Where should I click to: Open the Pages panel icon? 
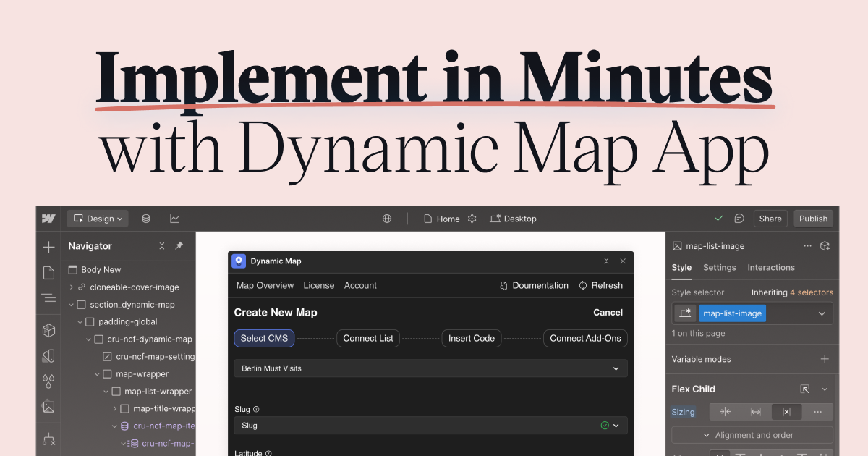pyautogui.click(x=48, y=273)
